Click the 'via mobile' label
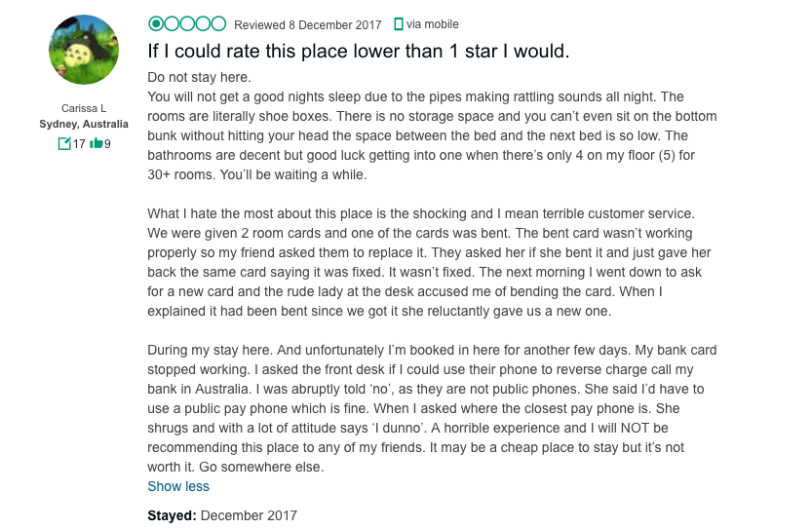The height and width of the screenshot is (529, 812). pos(433,23)
